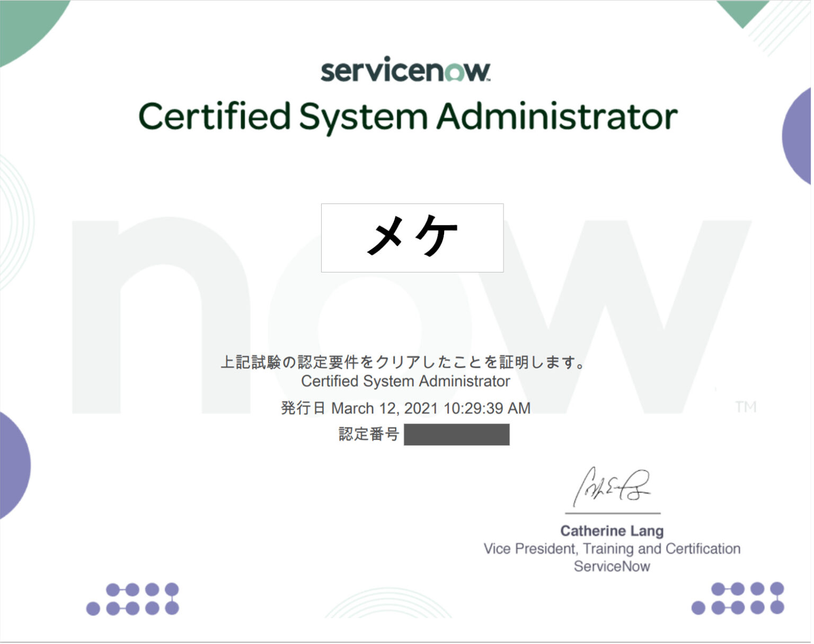
Task: Click the "認定番号" label
Action: [x=370, y=435]
